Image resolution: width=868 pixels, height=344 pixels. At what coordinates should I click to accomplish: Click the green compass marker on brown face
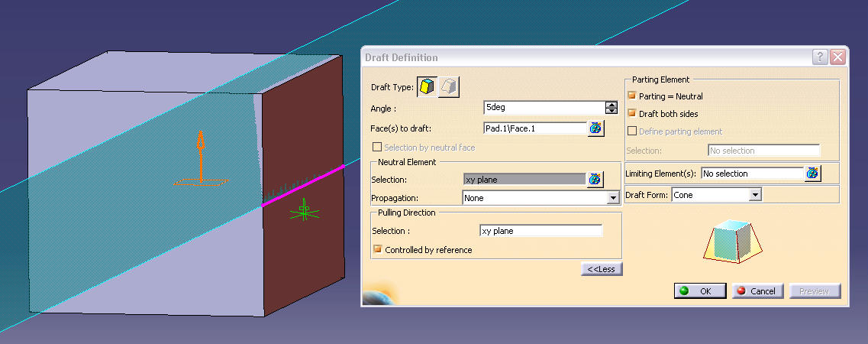click(303, 209)
